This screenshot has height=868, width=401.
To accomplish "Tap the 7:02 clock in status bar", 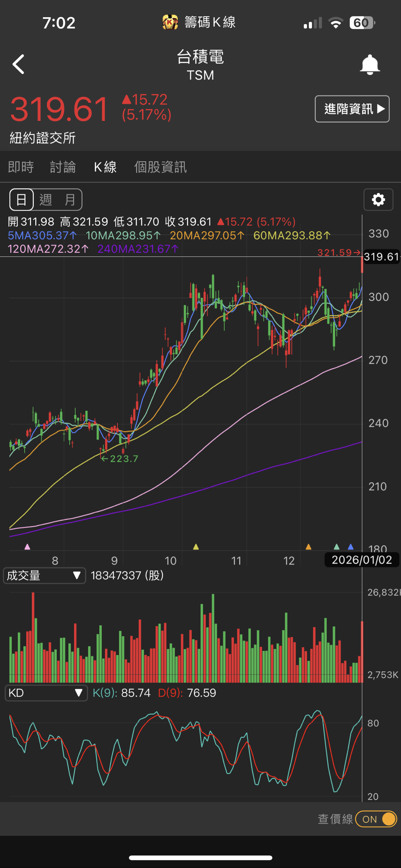I will (59, 23).
